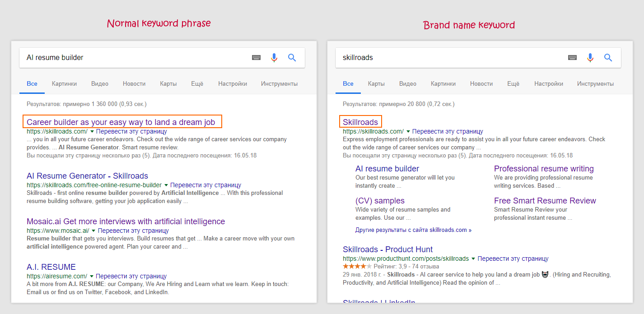Click the magnifier search icon for 'AI resume builder'
The height and width of the screenshot is (314, 644).
(x=292, y=57)
